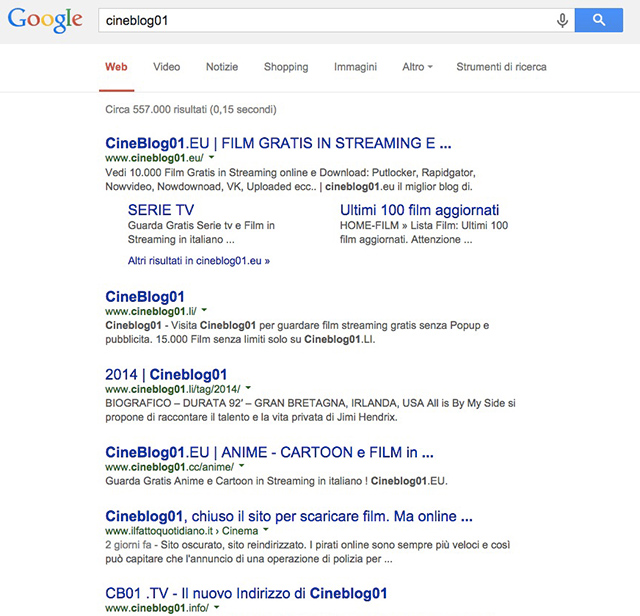Click snippet 'HOME-FILM » Lista Film: Ultimi 100'
This screenshot has width=640, height=616.
click(424, 226)
